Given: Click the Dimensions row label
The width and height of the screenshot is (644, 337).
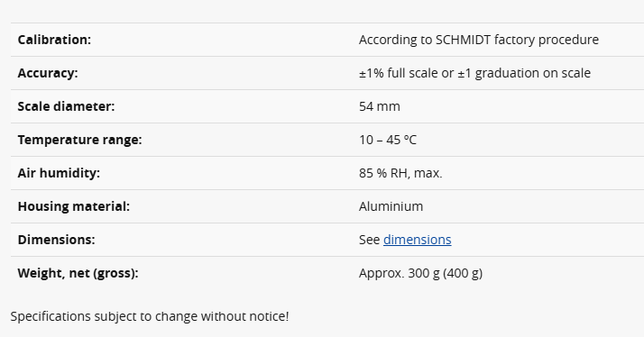Looking at the screenshot, I should [56, 240].
